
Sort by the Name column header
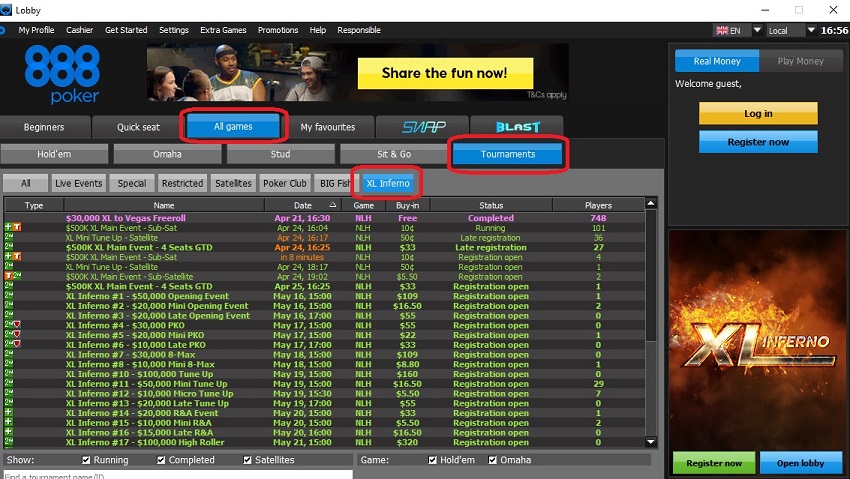pos(164,205)
